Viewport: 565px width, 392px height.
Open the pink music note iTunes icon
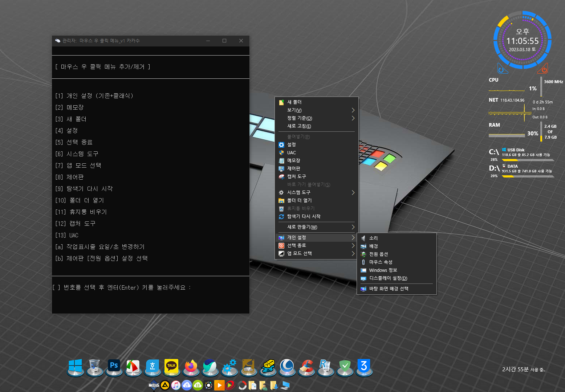coord(176,385)
